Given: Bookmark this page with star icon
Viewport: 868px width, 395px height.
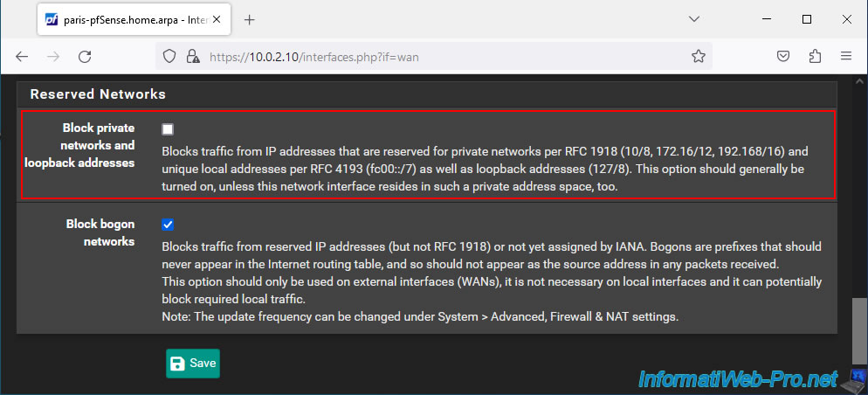Looking at the screenshot, I should point(699,57).
